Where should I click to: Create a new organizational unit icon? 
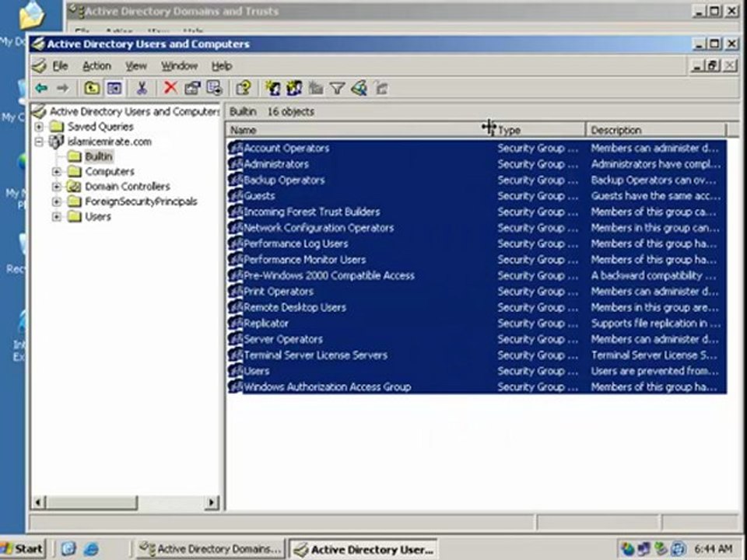[315, 88]
